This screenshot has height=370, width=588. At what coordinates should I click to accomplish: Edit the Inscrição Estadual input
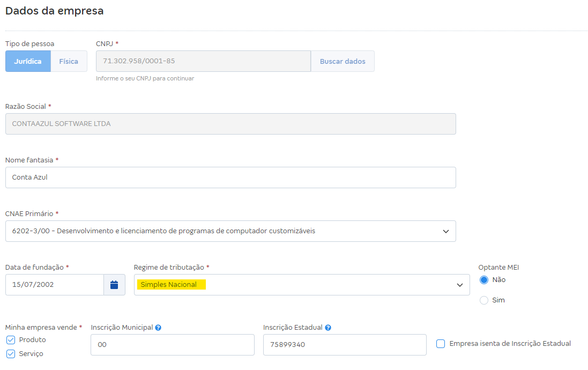point(344,345)
